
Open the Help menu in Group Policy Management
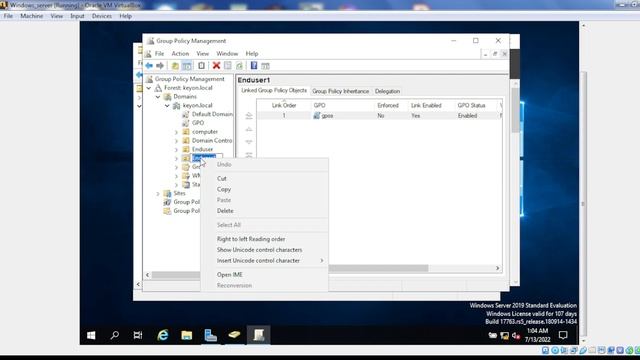point(252,53)
